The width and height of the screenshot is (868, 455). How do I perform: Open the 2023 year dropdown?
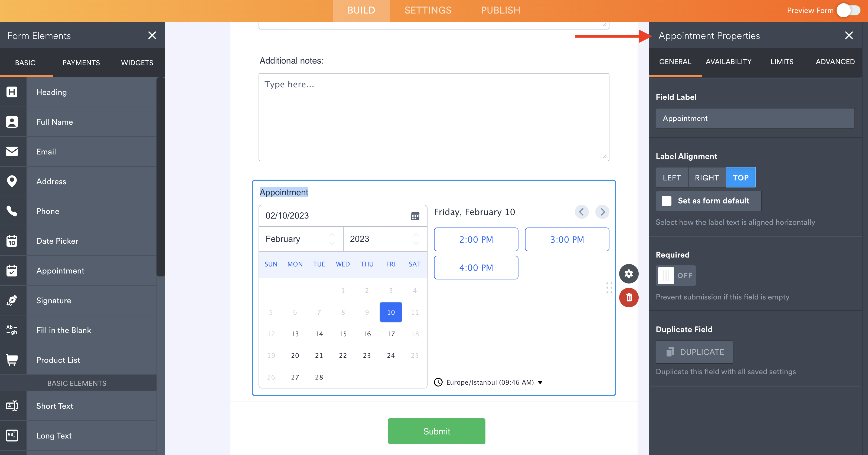(384, 239)
